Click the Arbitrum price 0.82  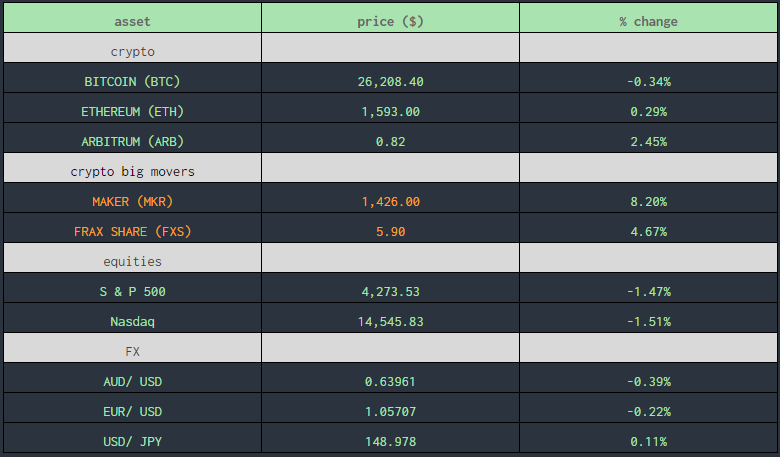point(390,142)
